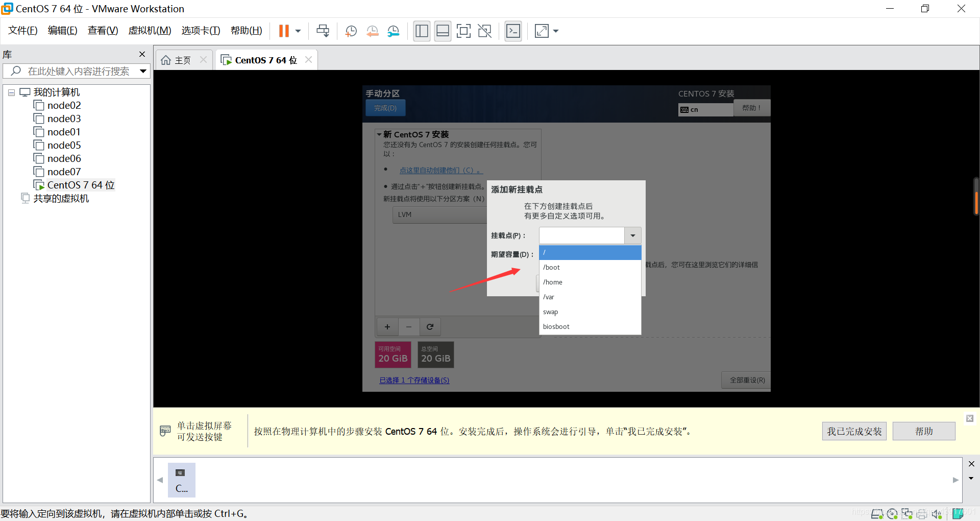This screenshot has width=980, height=521.
Task: Click the send Ctrl+Alt+Del toolbar icon
Action: (323, 31)
